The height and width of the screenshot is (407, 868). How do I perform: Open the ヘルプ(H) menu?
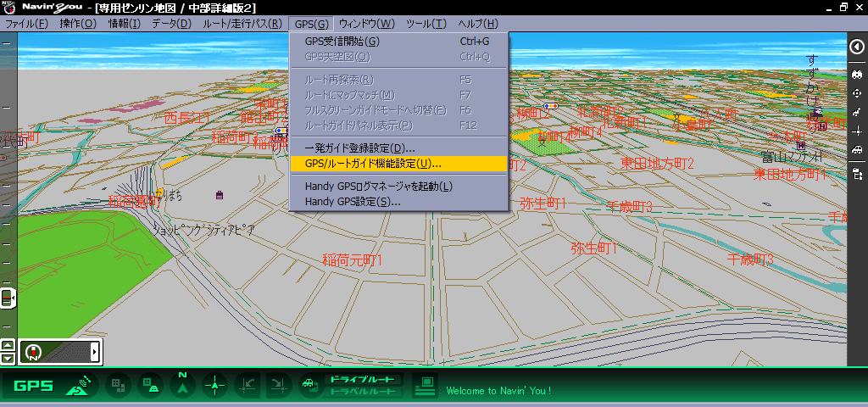(478, 24)
